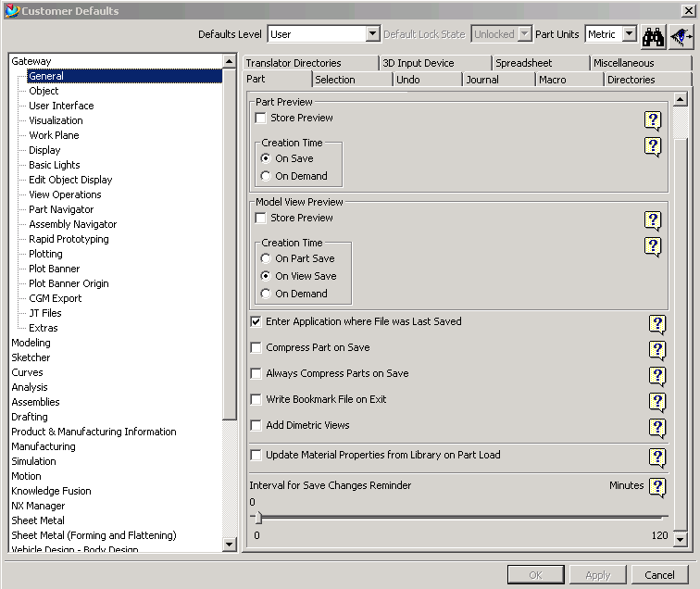Select Part Navigator in the tree

(61, 209)
